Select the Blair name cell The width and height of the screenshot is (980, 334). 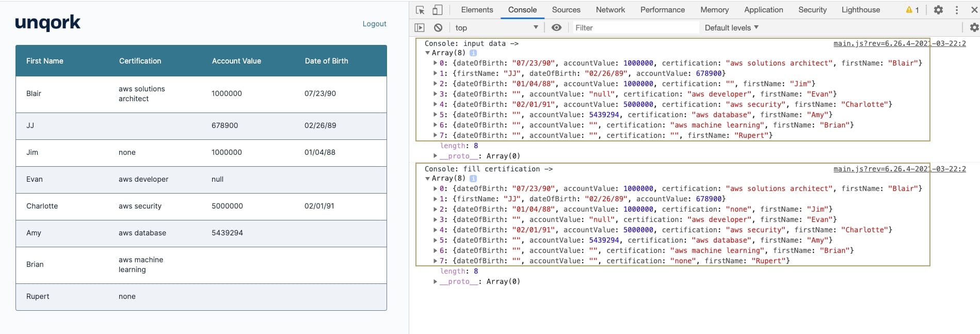tap(34, 93)
